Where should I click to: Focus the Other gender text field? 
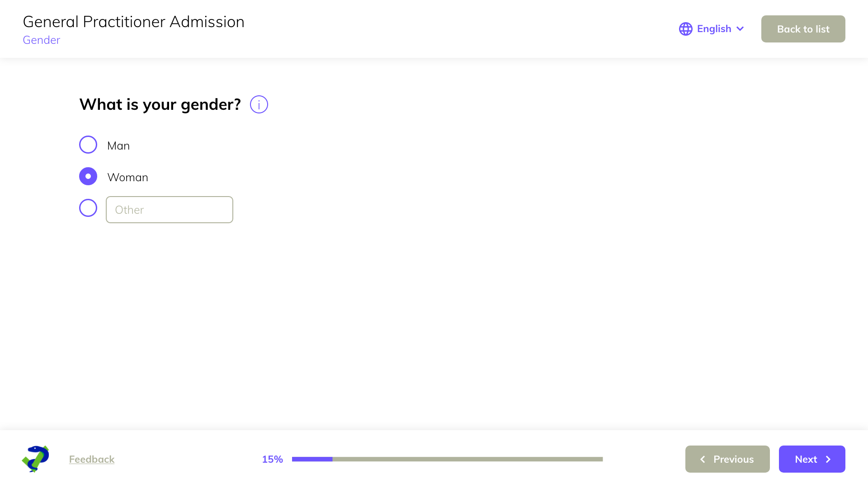pos(170,210)
